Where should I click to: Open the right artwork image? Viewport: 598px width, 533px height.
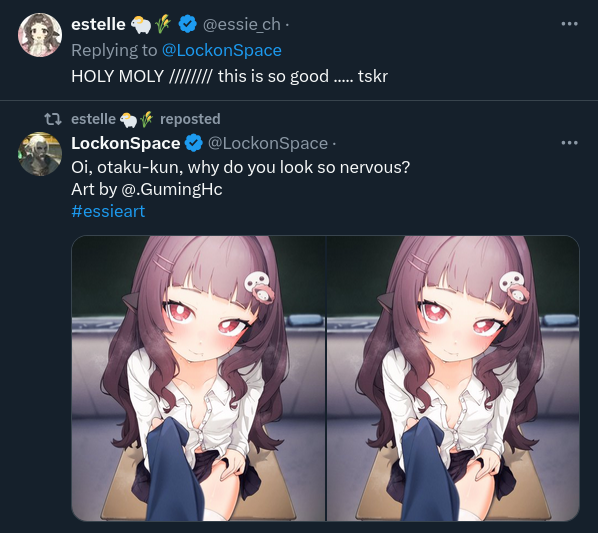pyautogui.click(x=453, y=378)
